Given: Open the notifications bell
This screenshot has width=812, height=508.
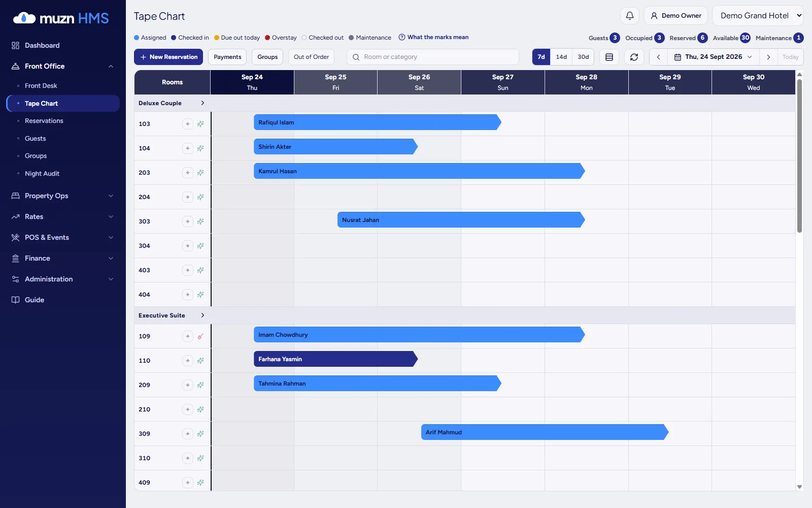Looking at the screenshot, I should [x=630, y=16].
